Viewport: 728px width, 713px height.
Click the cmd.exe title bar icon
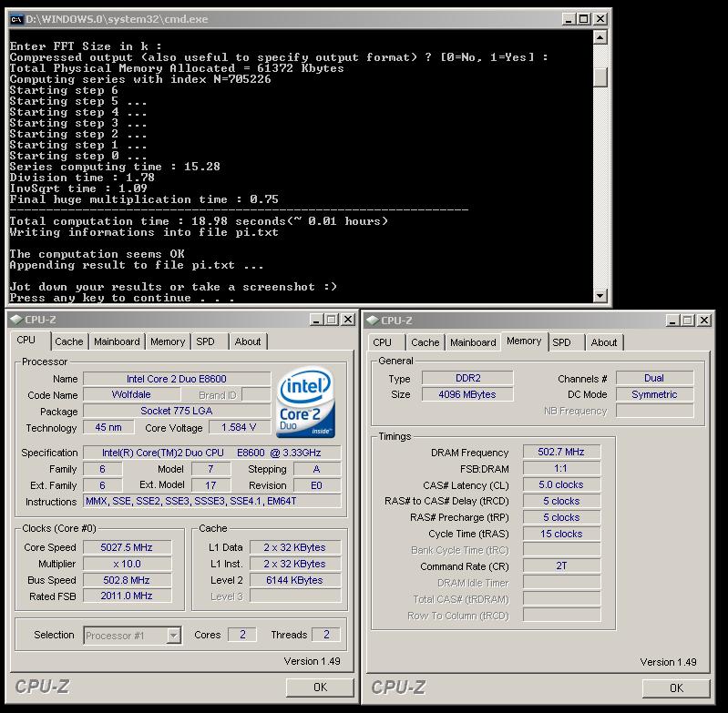pyautogui.click(x=16, y=19)
